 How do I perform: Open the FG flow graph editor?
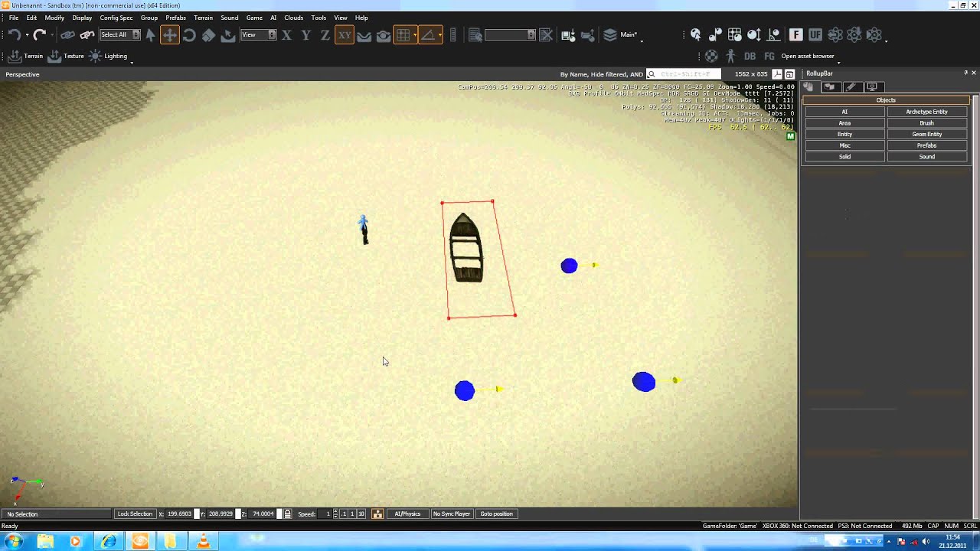(769, 56)
